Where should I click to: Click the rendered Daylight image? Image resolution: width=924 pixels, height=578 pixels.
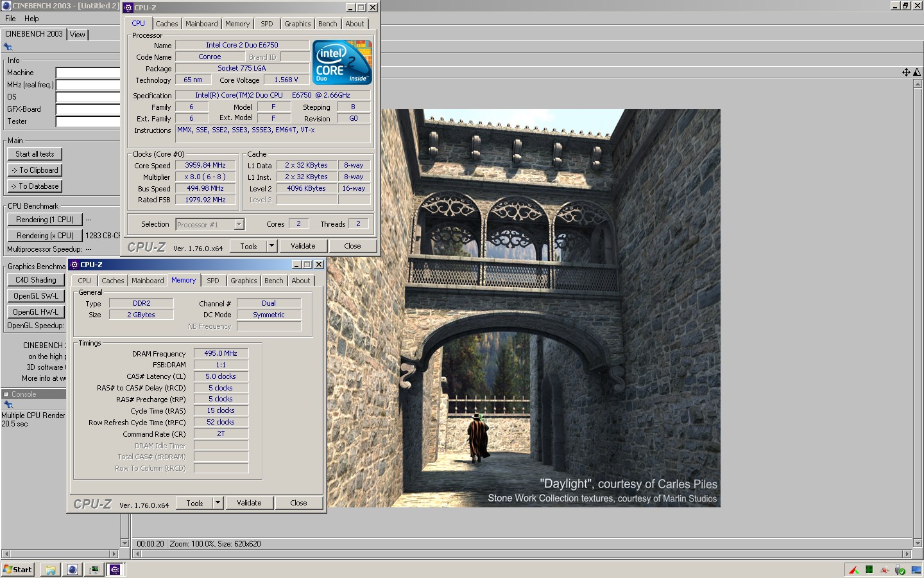click(525, 308)
